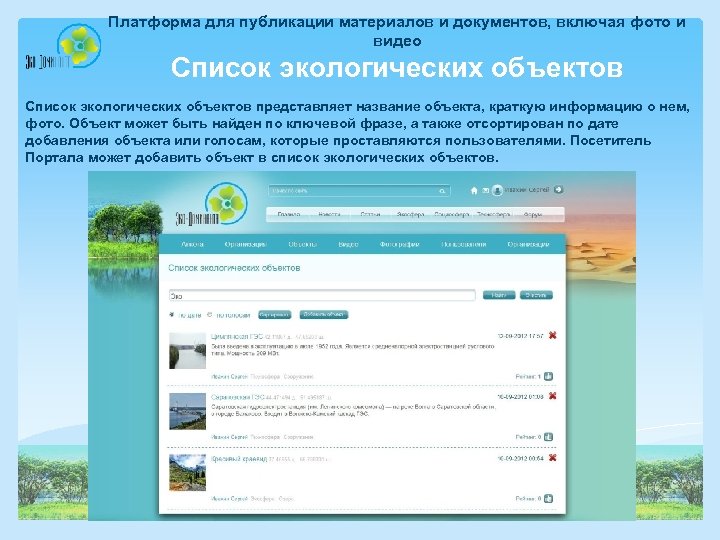This screenshot has width=720, height=540.
Task: Open the Новости menu item
Action: [329, 214]
